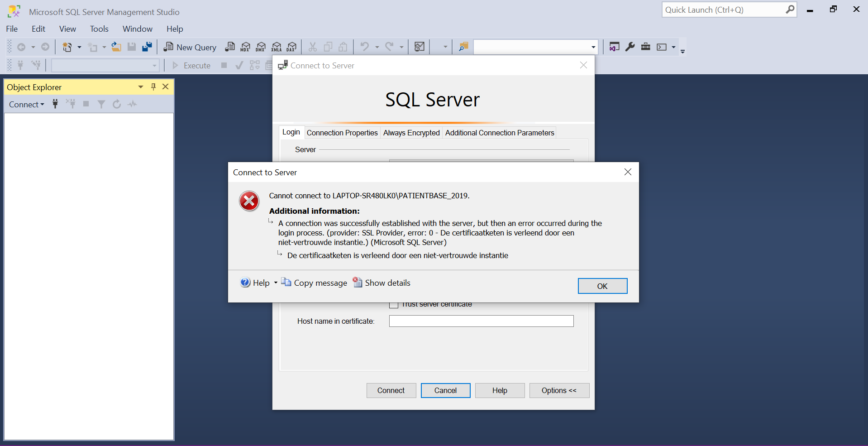Screen dimensions: 868x446
Task: Expand the Help dropdown arrow in error dialog
Action: (x=276, y=283)
